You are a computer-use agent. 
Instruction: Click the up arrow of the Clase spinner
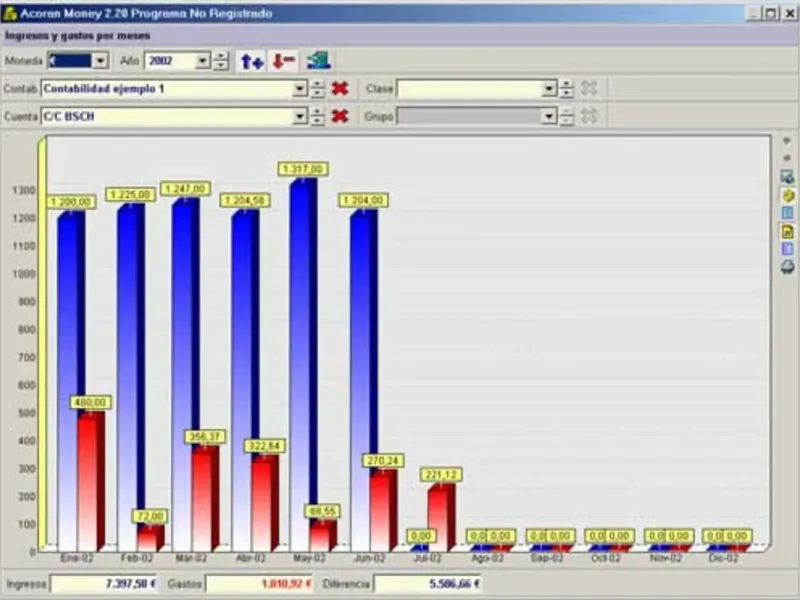(x=566, y=84)
